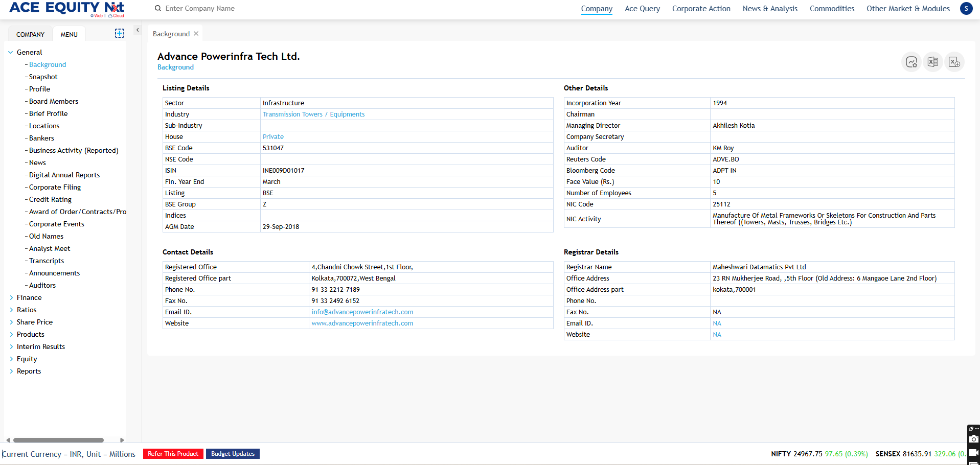Open the Ace Query menu
This screenshot has width=980, height=465.
642,9
